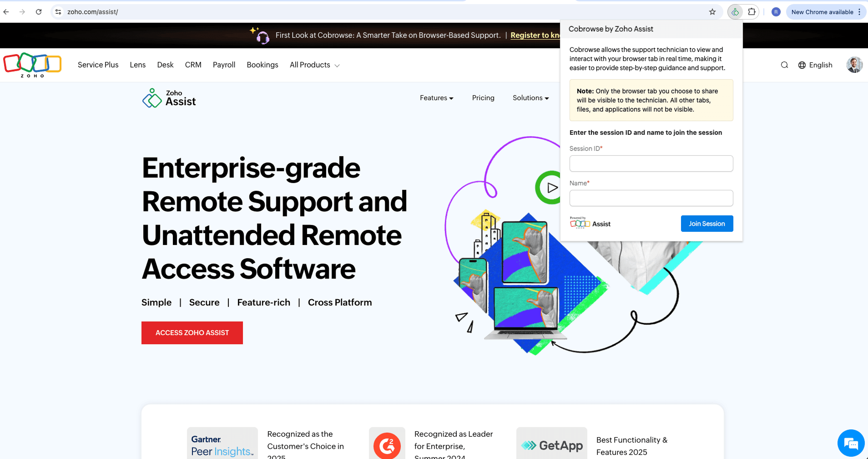The width and height of the screenshot is (868, 459).
Task: Open Service Plus in top navigation
Action: [98, 65]
